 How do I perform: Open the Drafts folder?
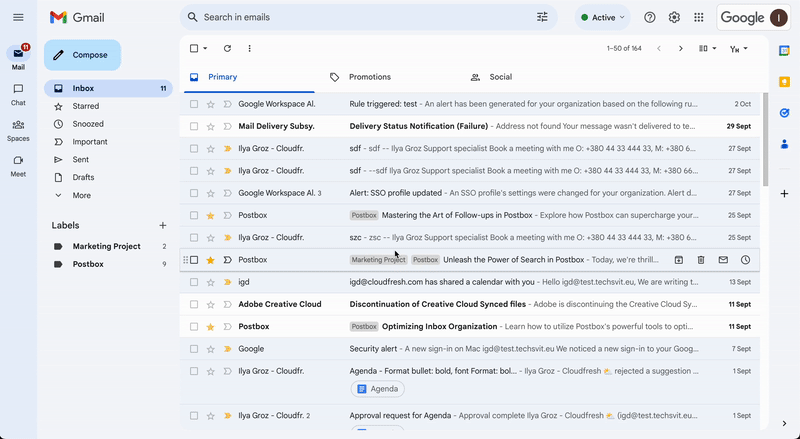click(83, 177)
